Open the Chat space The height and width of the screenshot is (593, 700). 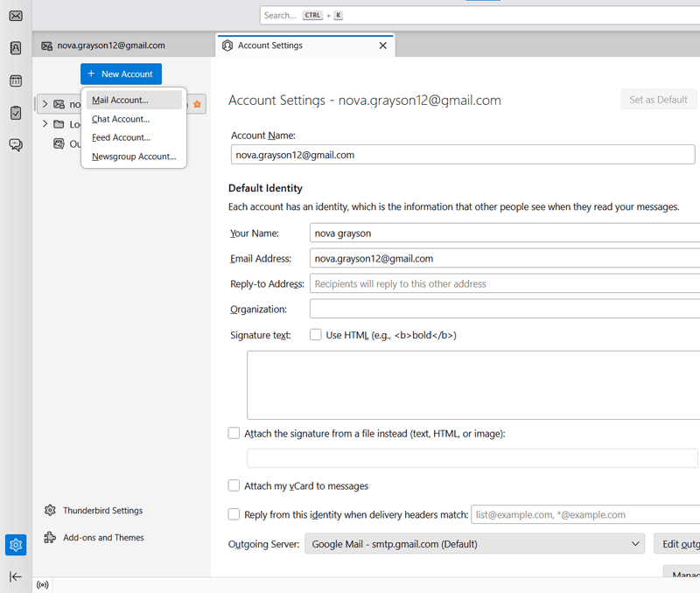(15, 145)
